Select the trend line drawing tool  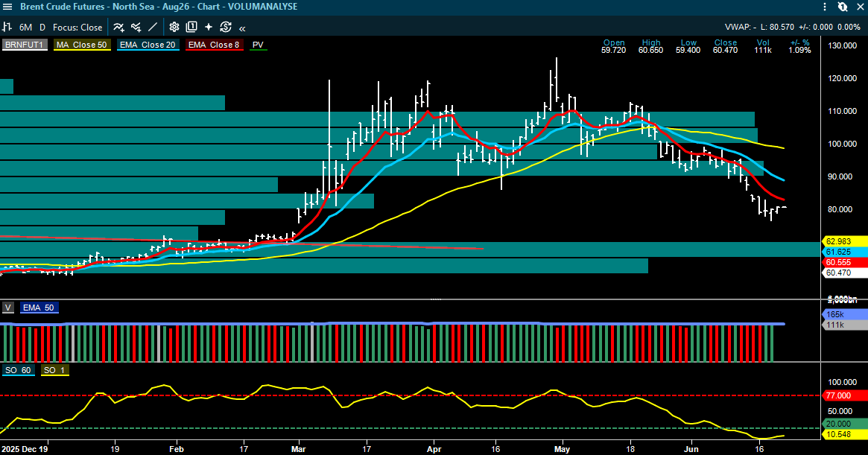153,27
